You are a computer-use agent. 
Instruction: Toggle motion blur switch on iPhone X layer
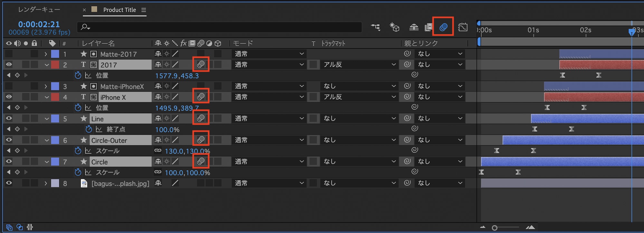click(201, 97)
